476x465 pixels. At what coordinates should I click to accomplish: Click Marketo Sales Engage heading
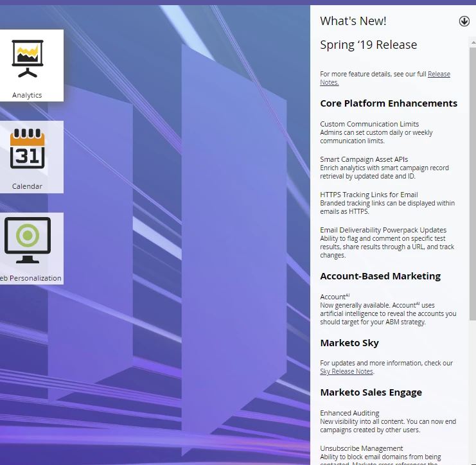pos(371,392)
